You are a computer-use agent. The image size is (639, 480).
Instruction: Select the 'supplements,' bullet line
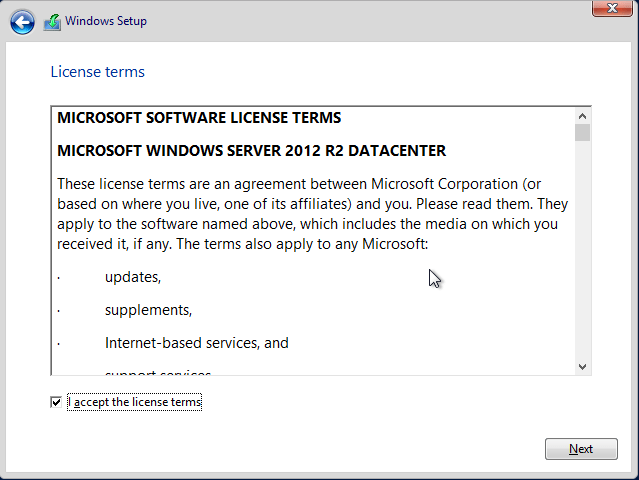click(x=148, y=309)
